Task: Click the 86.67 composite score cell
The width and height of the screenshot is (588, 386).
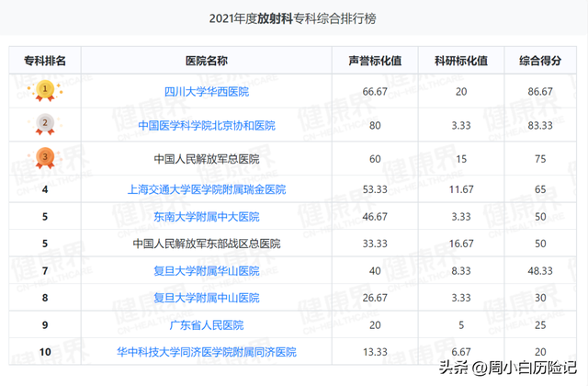Action: [540, 92]
